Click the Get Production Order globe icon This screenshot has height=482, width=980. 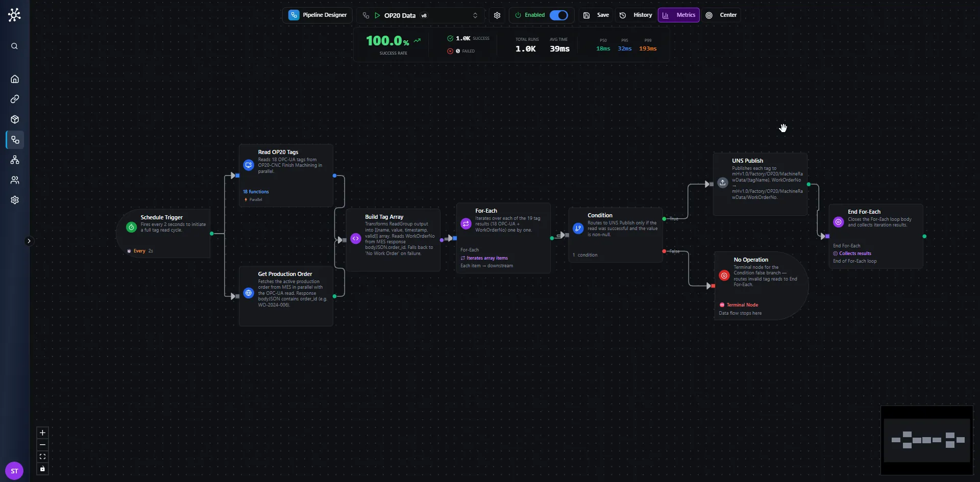point(249,293)
